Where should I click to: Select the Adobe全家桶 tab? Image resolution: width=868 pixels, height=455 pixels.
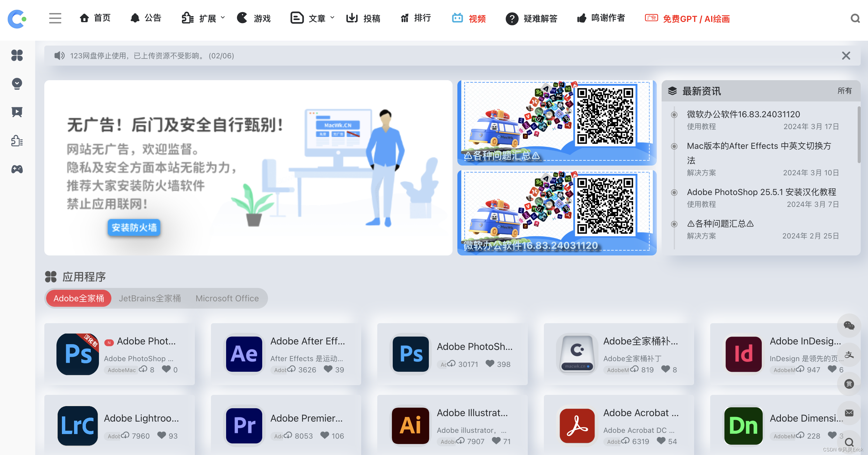pos(79,298)
